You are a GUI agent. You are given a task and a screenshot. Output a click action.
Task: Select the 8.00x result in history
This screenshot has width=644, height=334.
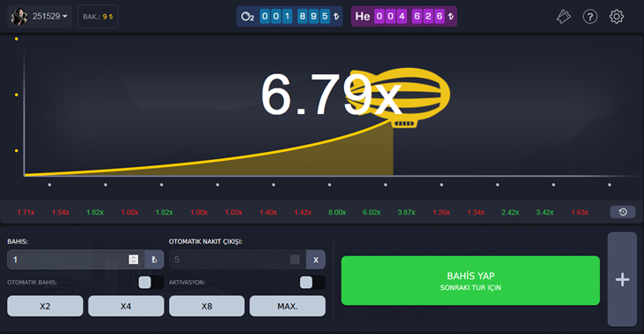337,212
